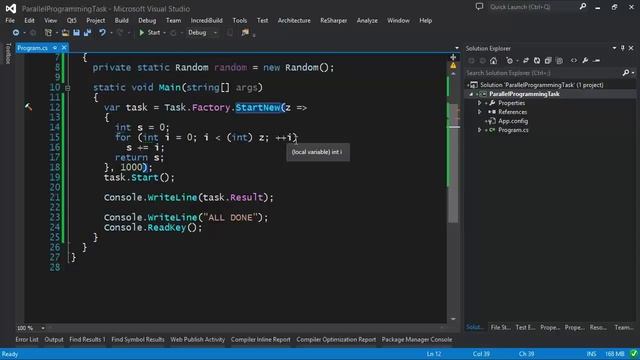Toggle the Solution Explorer Show All Files icon

pyautogui.click(x=559, y=61)
